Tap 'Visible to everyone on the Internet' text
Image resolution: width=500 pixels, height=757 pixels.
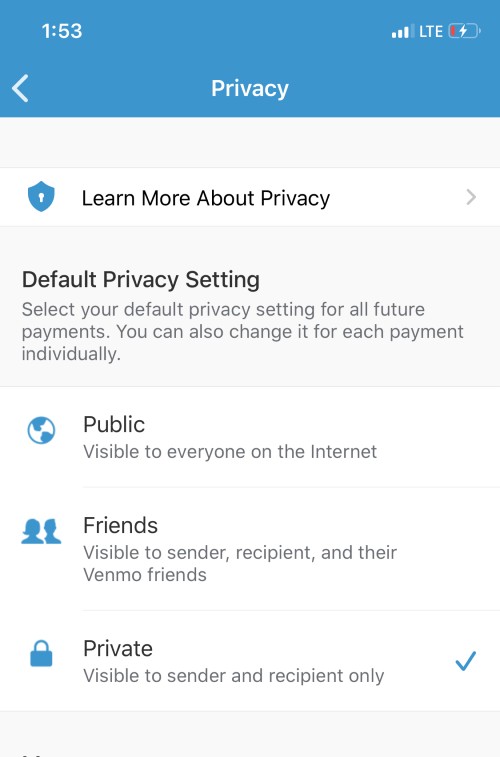pyautogui.click(x=230, y=452)
